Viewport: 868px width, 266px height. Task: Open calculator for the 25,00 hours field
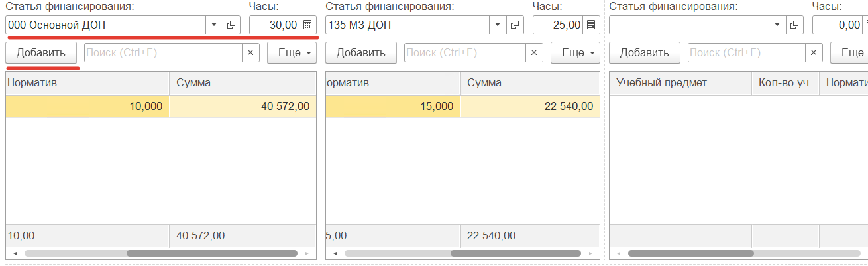point(591,25)
